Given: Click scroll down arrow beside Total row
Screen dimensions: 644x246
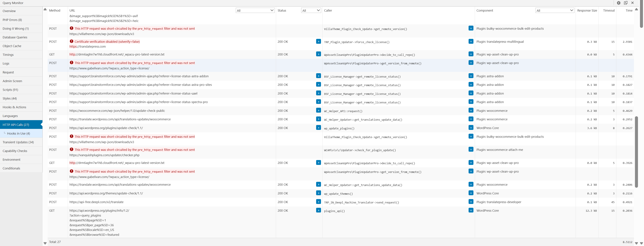Looking at the screenshot, I should click(45, 243).
